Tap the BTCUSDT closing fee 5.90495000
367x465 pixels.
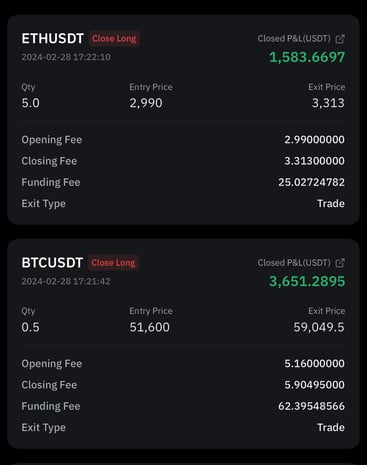pyautogui.click(x=314, y=385)
